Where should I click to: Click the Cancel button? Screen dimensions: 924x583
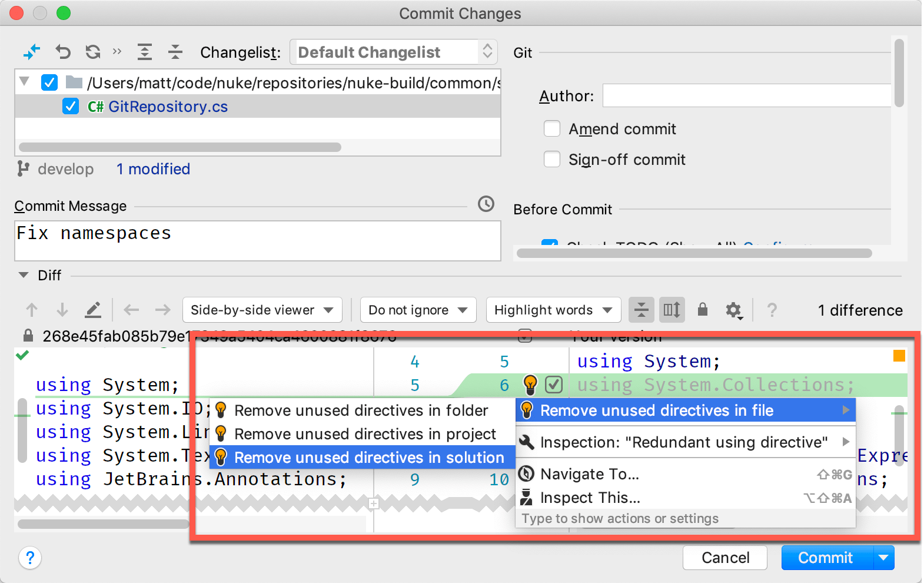coord(725,558)
